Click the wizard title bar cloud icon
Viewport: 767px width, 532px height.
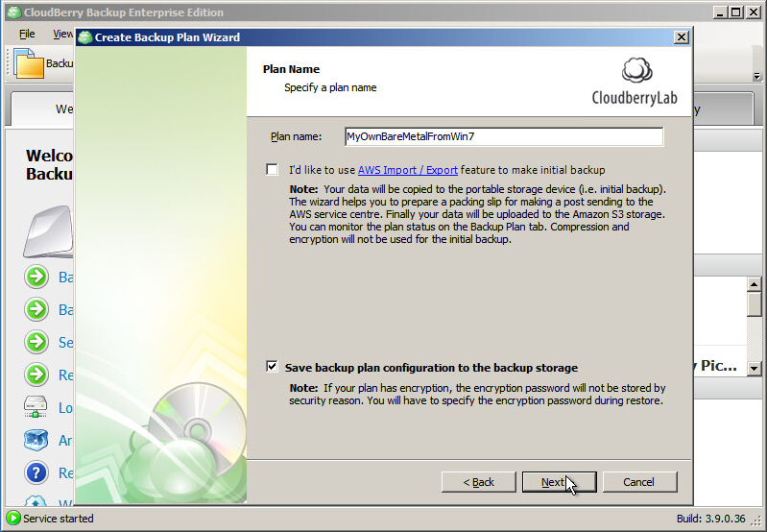point(85,37)
